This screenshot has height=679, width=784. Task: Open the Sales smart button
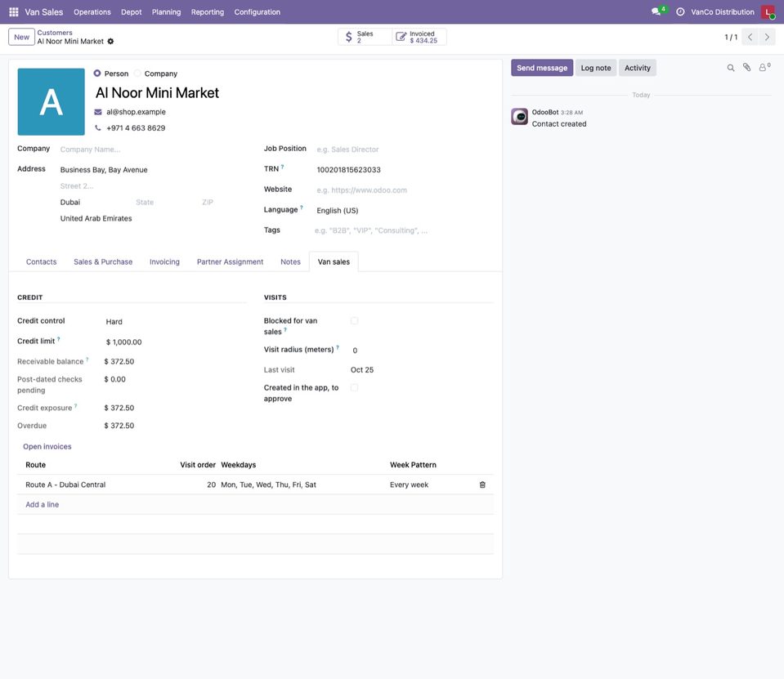365,37
